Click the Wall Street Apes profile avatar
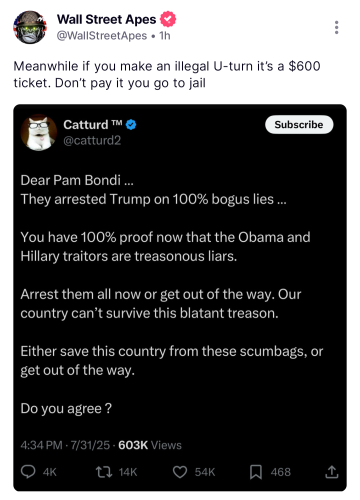The width and height of the screenshot is (360, 500). (x=30, y=27)
